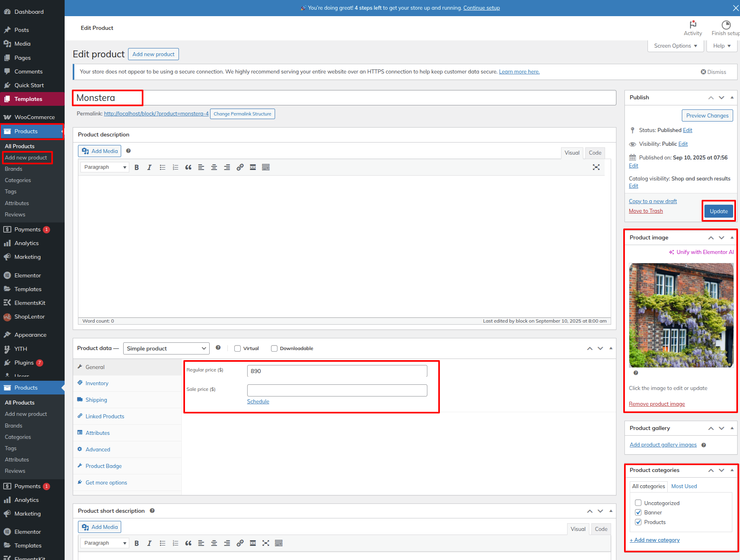Switch to Inventory tab in product data
This screenshot has height=560, width=740.
point(97,383)
